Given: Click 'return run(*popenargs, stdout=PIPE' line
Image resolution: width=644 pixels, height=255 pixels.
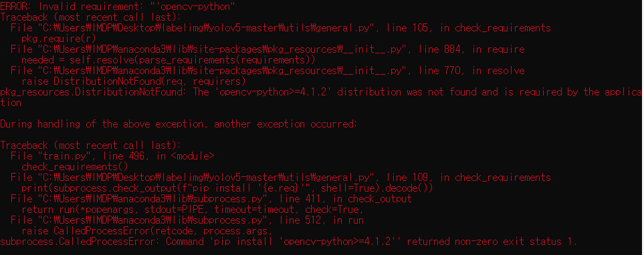Looking at the screenshot, I should click(x=193, y=209).
